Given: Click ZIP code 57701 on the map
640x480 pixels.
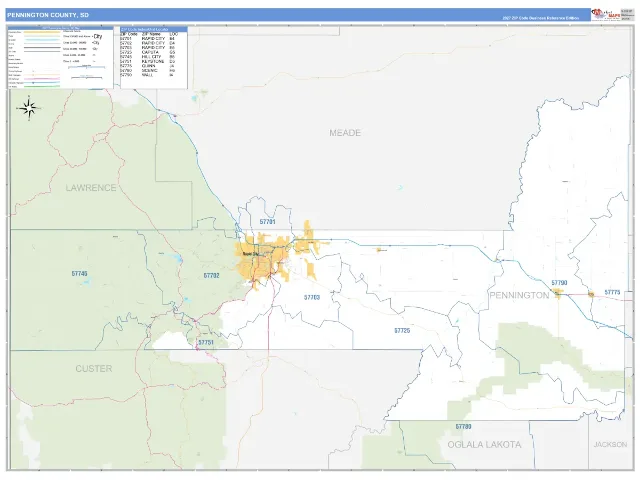Looking at the screenshot, I should click(x=267, y=222).
